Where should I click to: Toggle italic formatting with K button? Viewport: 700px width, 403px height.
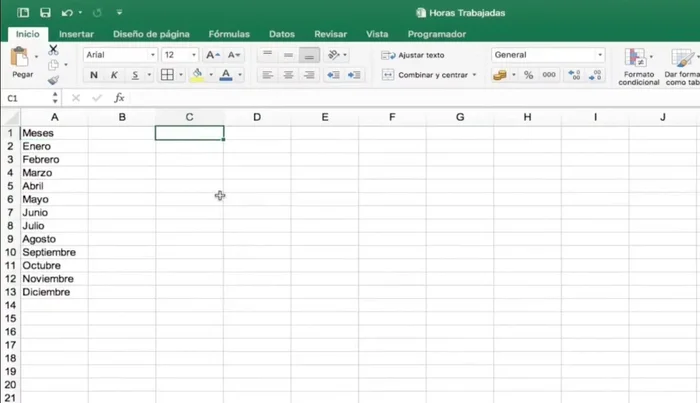(x=114, y=75)
